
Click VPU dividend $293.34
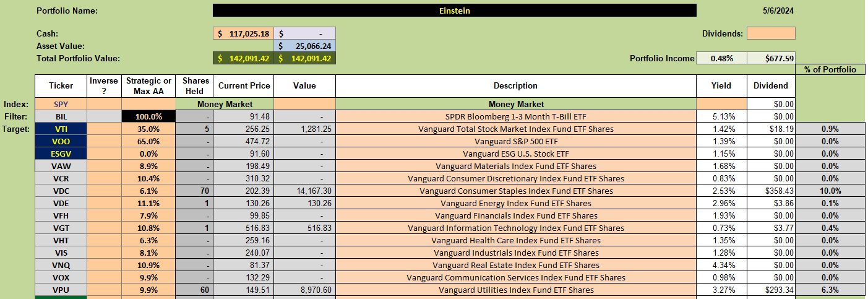[771, 290]
